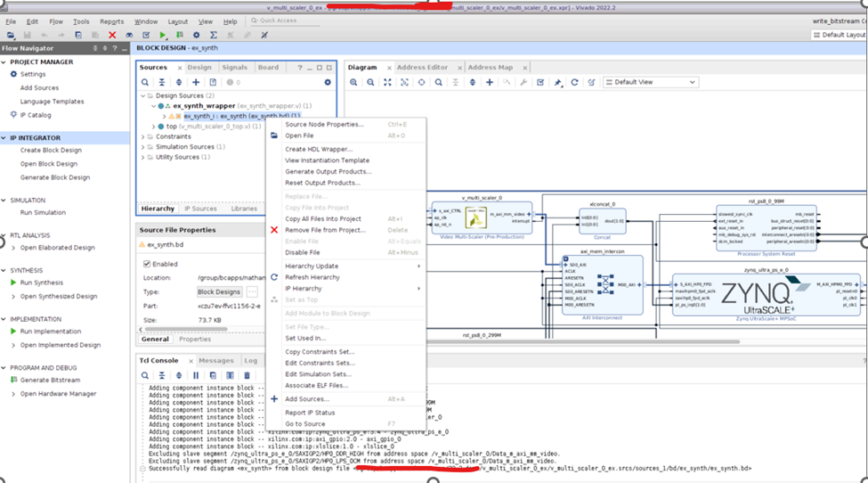
Task: Pause Tcl Console output
Action: [x=197, y=375]
